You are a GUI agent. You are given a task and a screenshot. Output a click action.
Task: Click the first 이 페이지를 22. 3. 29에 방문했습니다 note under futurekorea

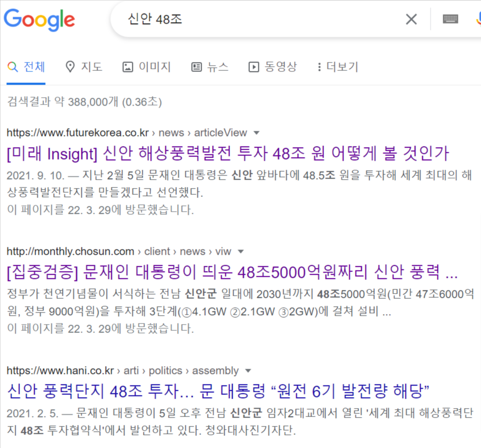(100, 210)
